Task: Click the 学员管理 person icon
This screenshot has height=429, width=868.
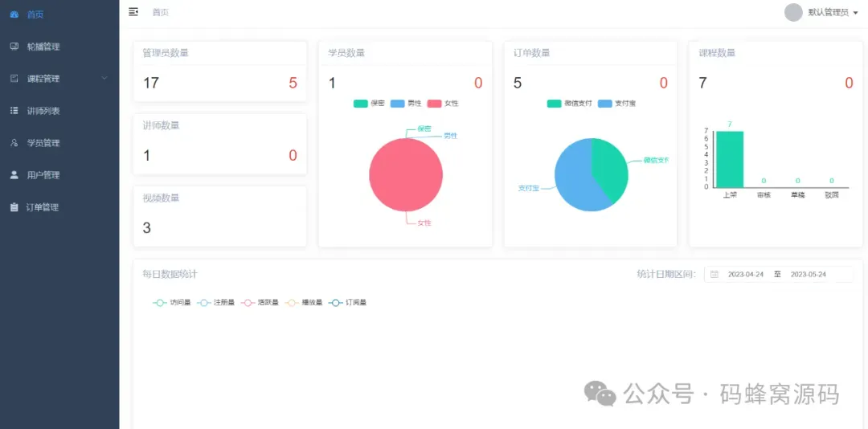Action: tap(14, 143)
